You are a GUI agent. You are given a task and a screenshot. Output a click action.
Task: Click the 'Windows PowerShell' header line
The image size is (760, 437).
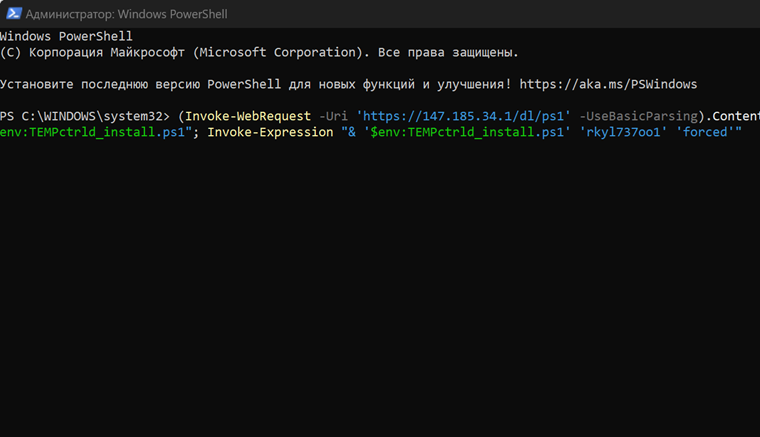[x=66, y=36]
